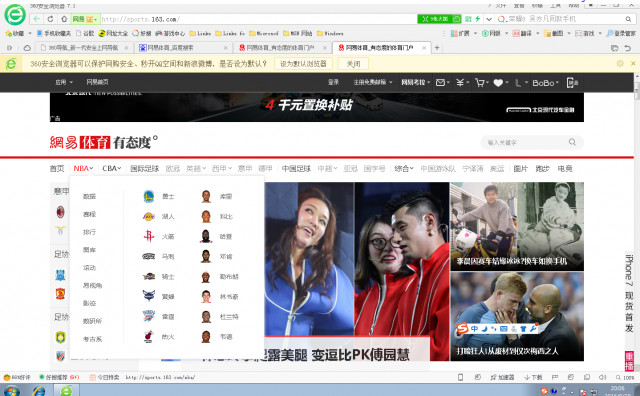This screenshot has width=640, height=396.
Task: Click the heart icon in NetEase bar
Action: (498, 83)
